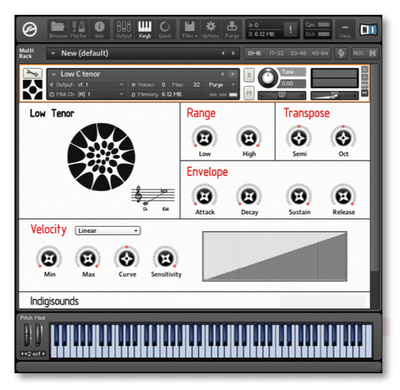Open instrument edit wrench icon
This screenshot has width=400, height=390.
32,73
